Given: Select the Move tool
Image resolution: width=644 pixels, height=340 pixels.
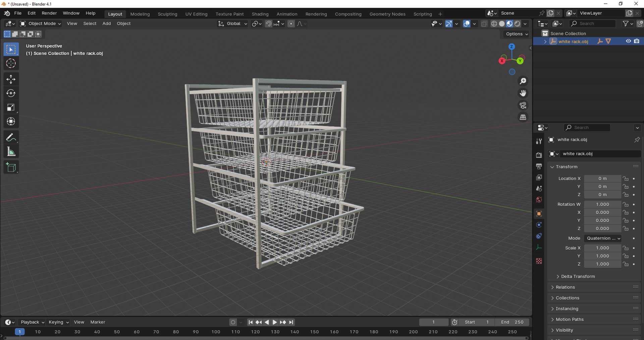Looking at the screenshot, I should 11,79.
